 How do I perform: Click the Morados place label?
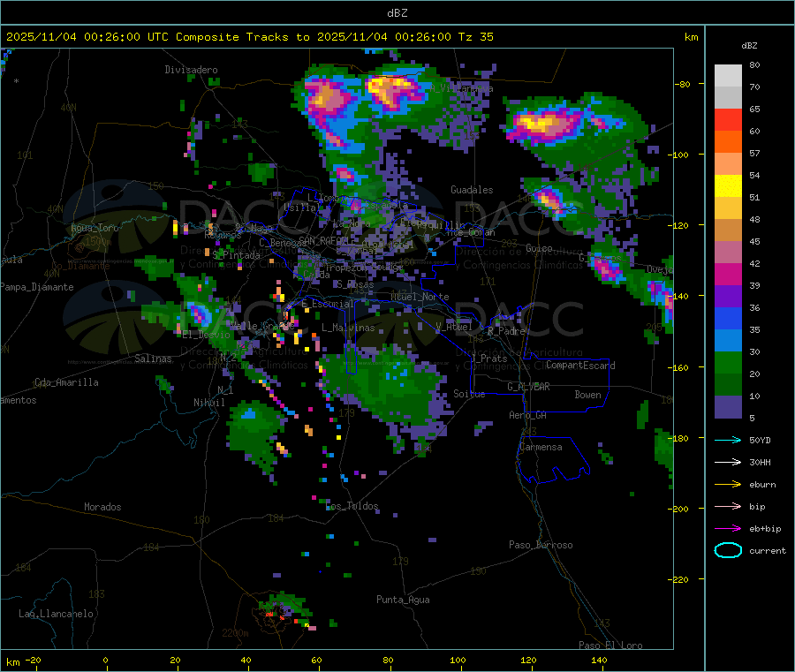coord(102,507)
